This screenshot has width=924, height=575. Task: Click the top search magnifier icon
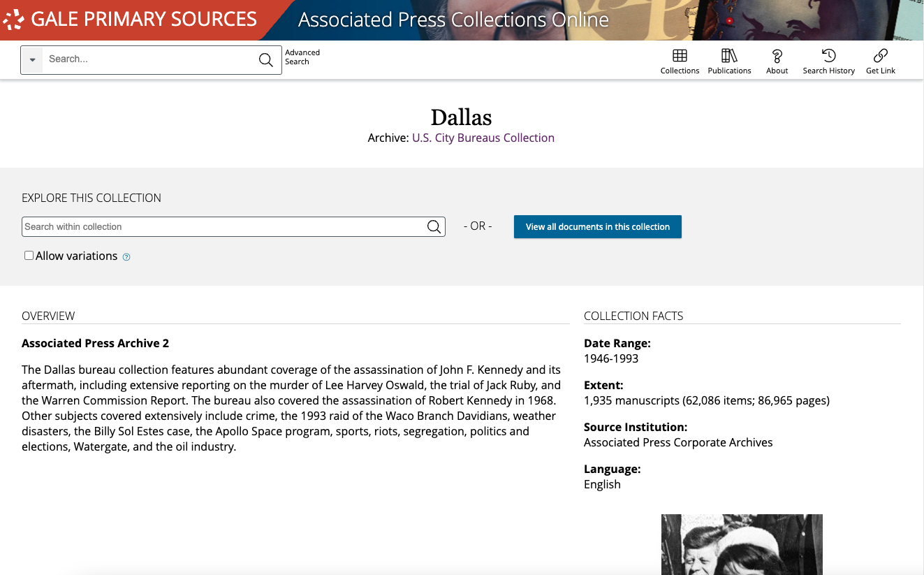(x=265, y=60)
